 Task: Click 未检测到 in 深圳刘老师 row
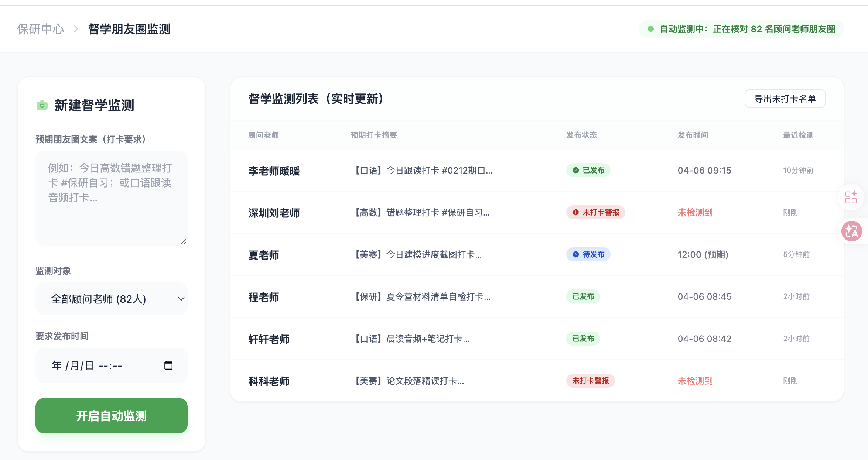point(695,212)
